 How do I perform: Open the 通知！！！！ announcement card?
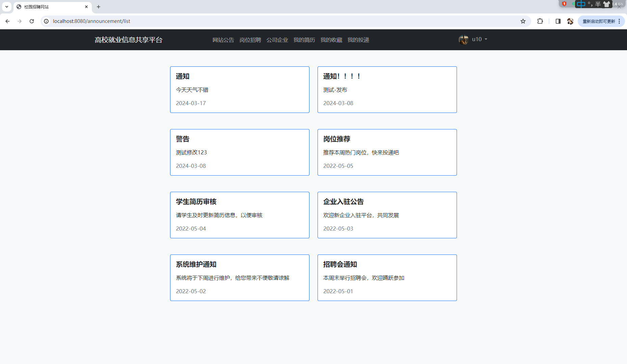pyautogui.click(x=387, y=90)
